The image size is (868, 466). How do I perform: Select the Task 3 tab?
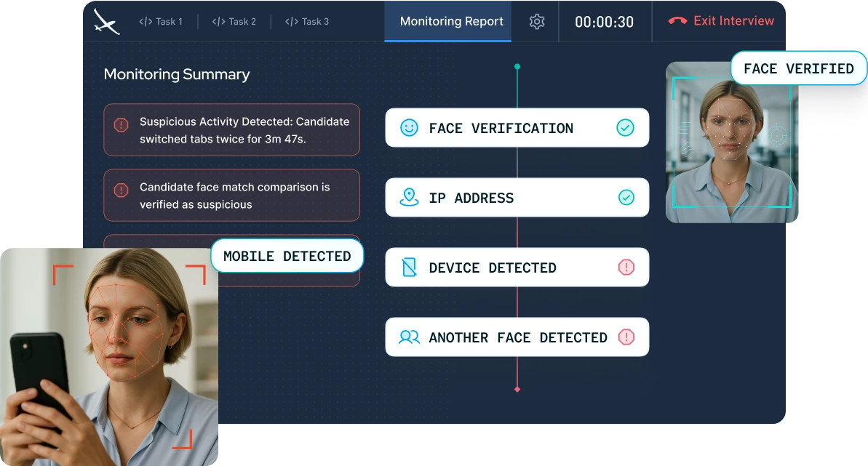(x=307, y=22)
